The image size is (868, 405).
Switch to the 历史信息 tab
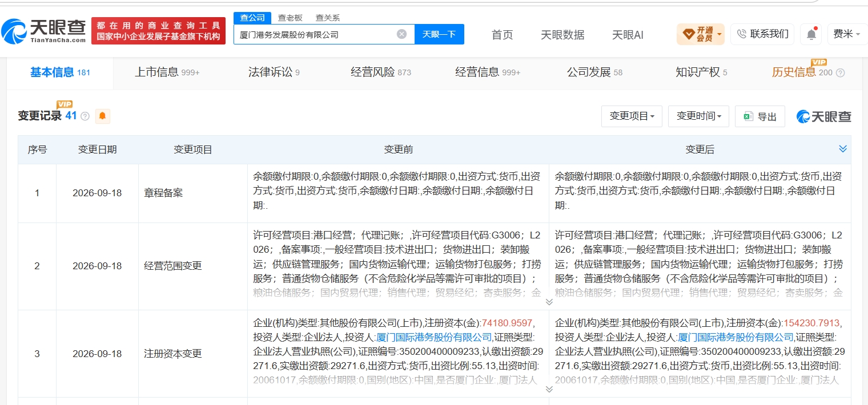point(802,72)
